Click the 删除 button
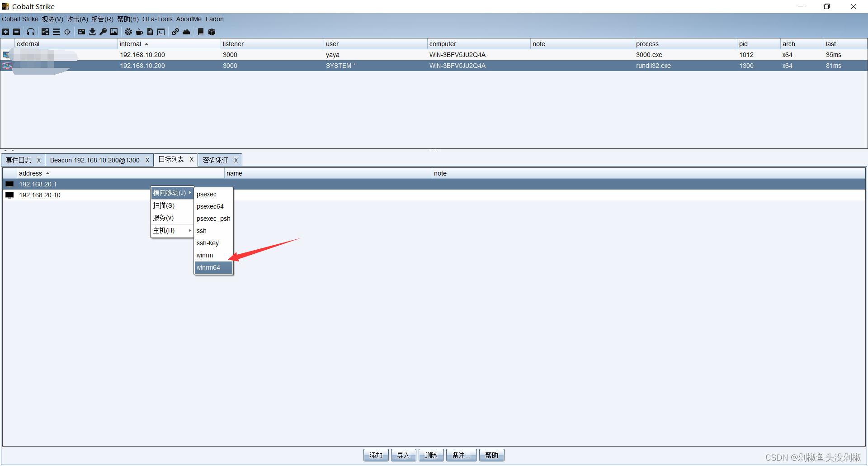 (431, 455)
